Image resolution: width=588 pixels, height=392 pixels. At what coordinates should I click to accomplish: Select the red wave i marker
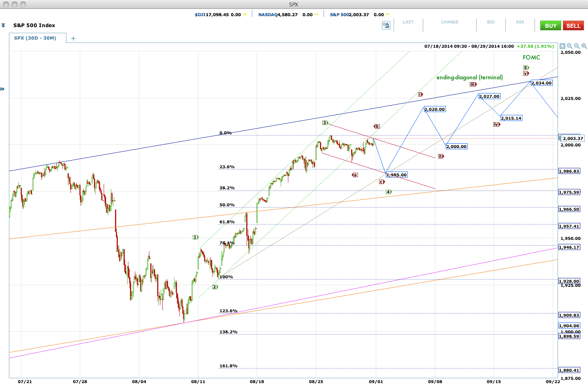[420, 94]
